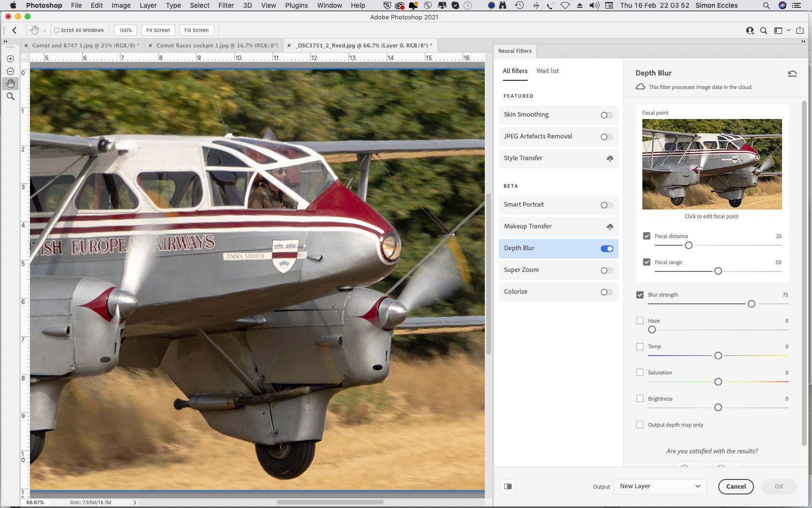Click the Fit Screen button
Viewport: 812px width, 508px height.
coord(158,30)
